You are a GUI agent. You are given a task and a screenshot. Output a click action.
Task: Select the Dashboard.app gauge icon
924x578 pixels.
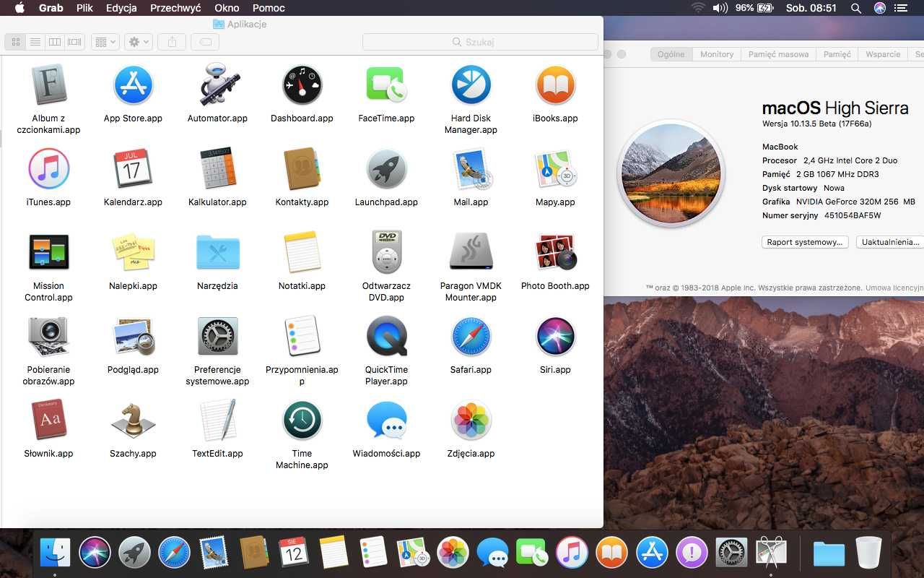[x=302, y=85]
